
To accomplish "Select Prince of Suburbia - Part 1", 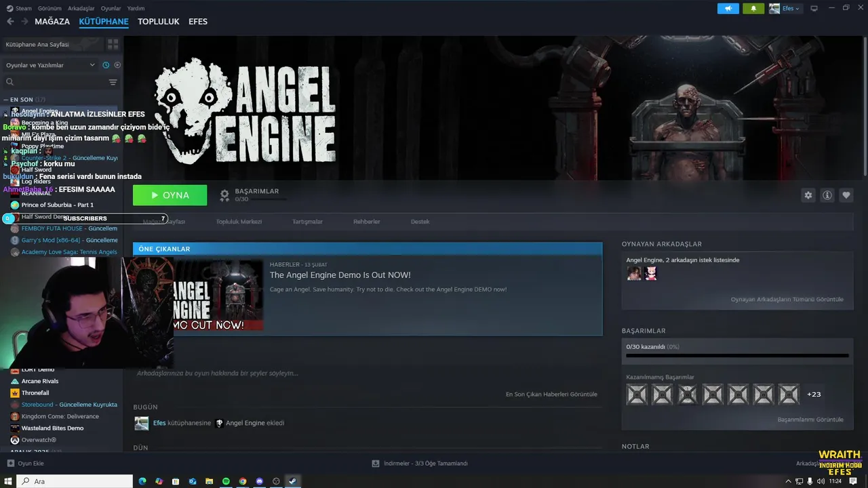I will (x=58, y=205).
